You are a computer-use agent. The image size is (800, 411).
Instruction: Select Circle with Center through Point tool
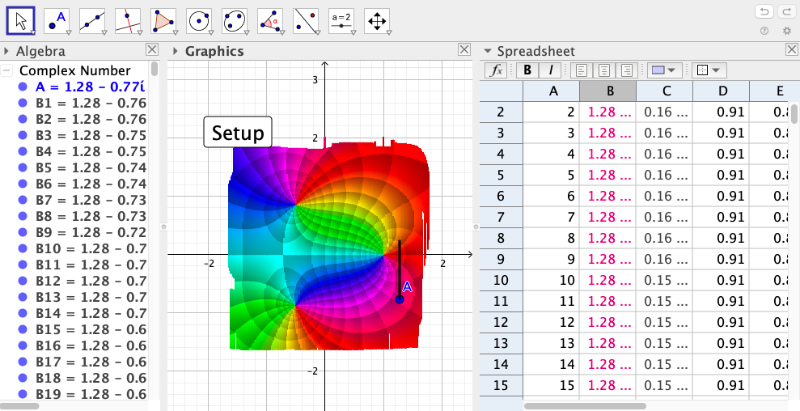199,21
